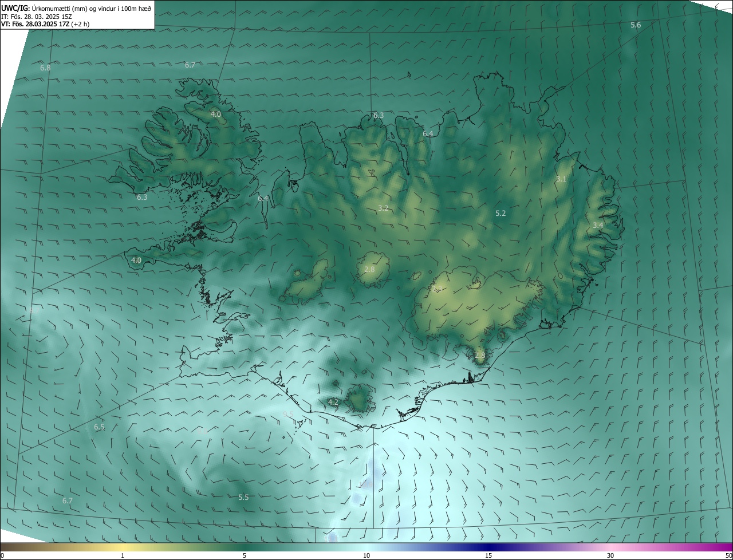Click the 3.4 value in the Eastfjords
Screen dimensions: 733x560
598,225
